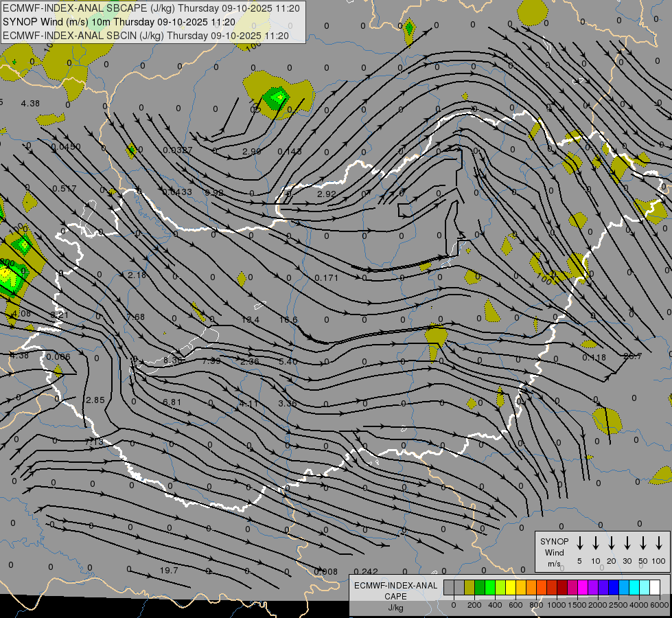Click the 8.36 value on the map
Screen dimensions: 672x618
click(x=173, y=360)
